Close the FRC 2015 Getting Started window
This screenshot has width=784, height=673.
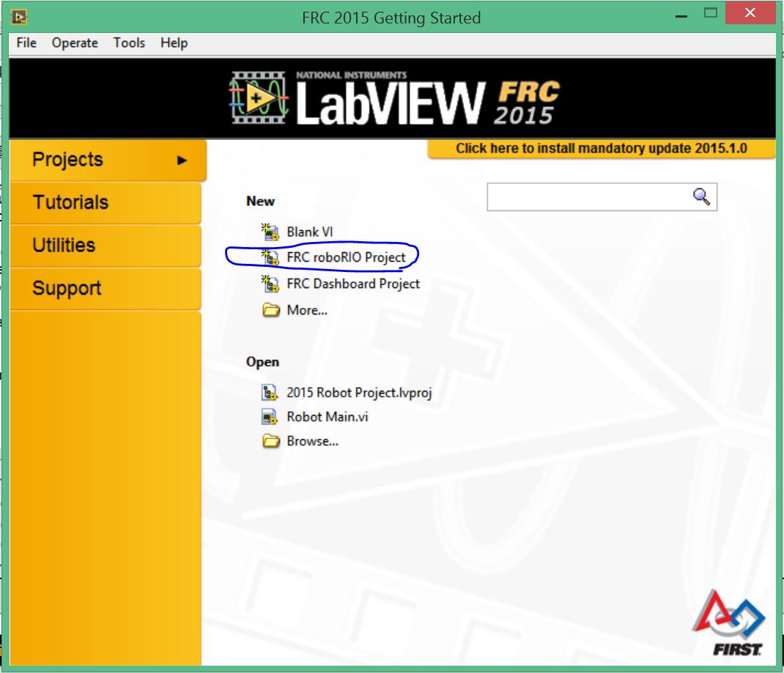750,13
